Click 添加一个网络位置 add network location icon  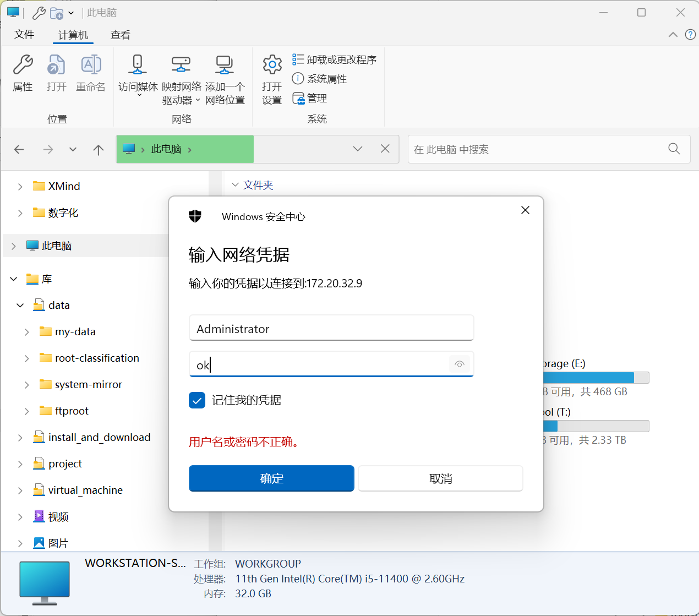[225, 65]
